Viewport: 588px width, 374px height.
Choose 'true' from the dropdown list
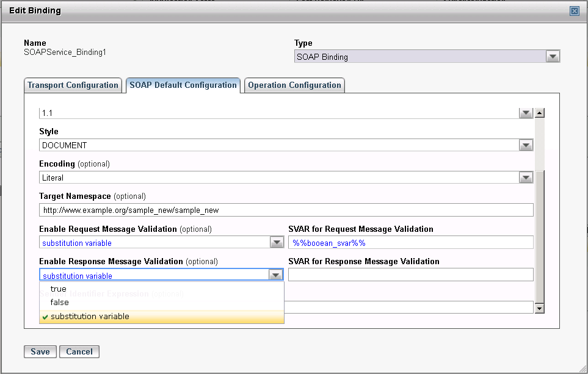(x=59, y=289)
